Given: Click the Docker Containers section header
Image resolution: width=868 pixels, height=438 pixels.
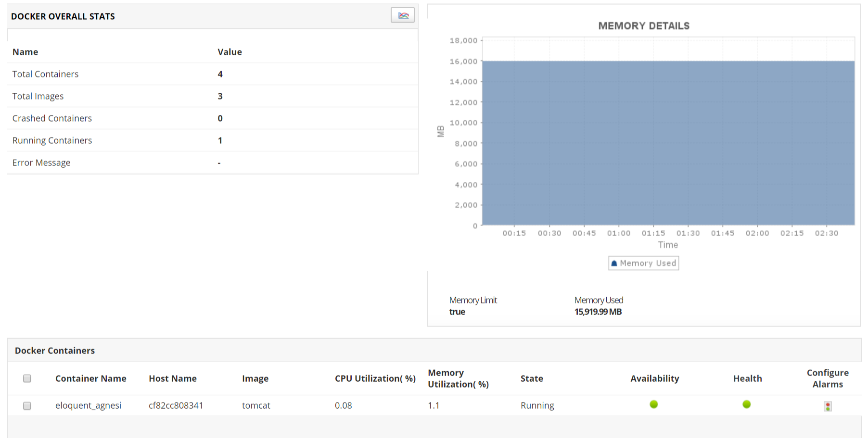Looking at the screenshot, I should pyautogui.click(x=55, y=350).
